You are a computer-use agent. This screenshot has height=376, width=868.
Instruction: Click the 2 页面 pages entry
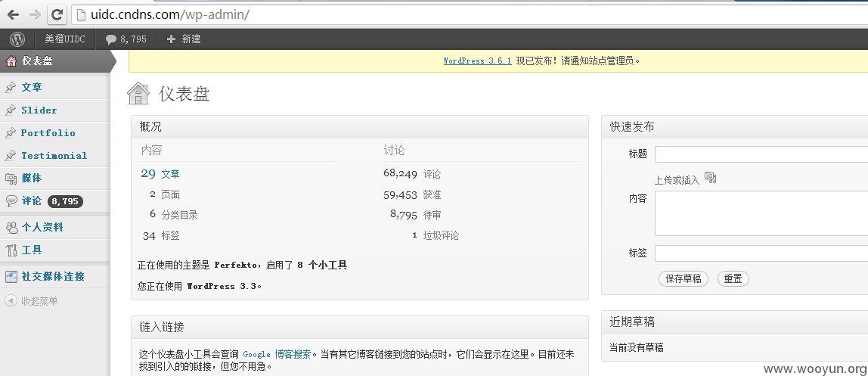pos(164,195)
